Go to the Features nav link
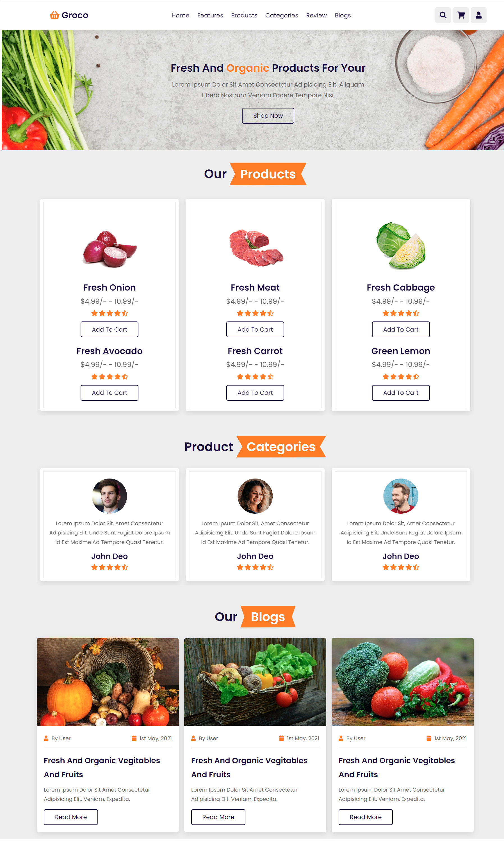Screen dimensions: 504x843 (210, 15)
